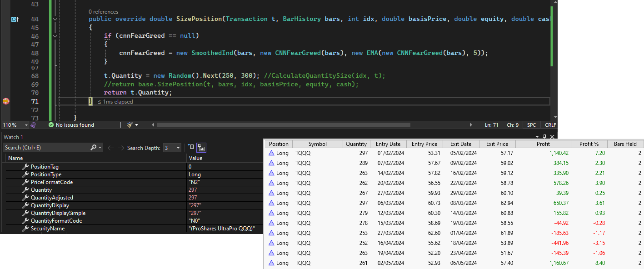Toggle the Watch window filter pin button
This screenshot has height=269, width=644.
point(191,148)
